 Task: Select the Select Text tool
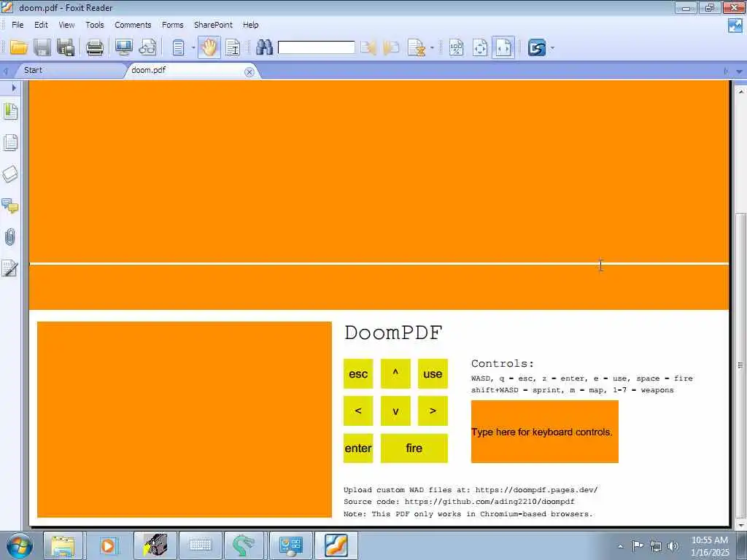pyautogui.click(x=233, y=47)
